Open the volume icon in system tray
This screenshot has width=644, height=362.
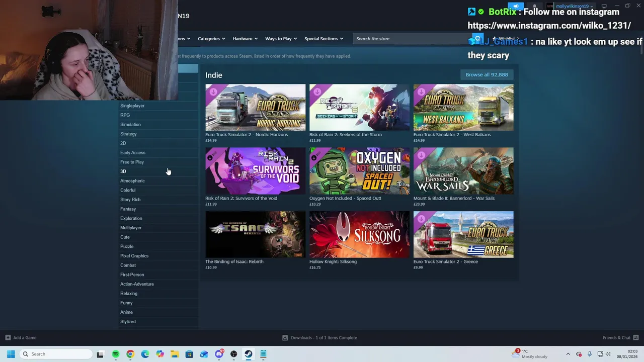tap(608, 354)
